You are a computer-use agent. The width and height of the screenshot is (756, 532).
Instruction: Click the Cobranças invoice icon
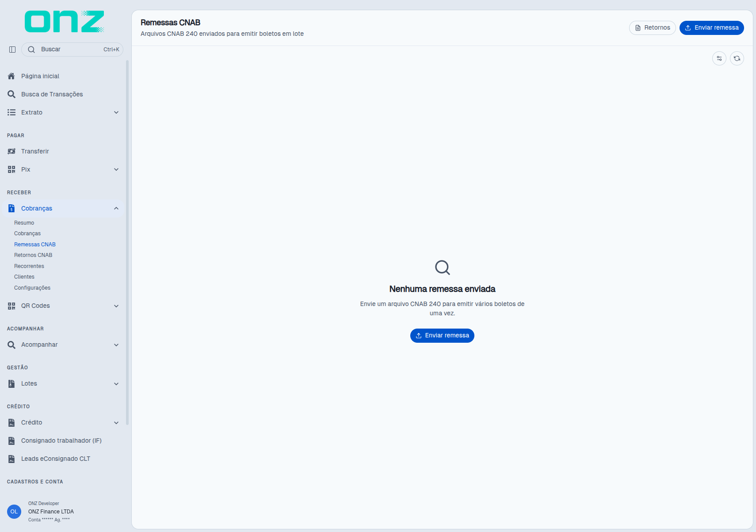(x=11, y=208)
